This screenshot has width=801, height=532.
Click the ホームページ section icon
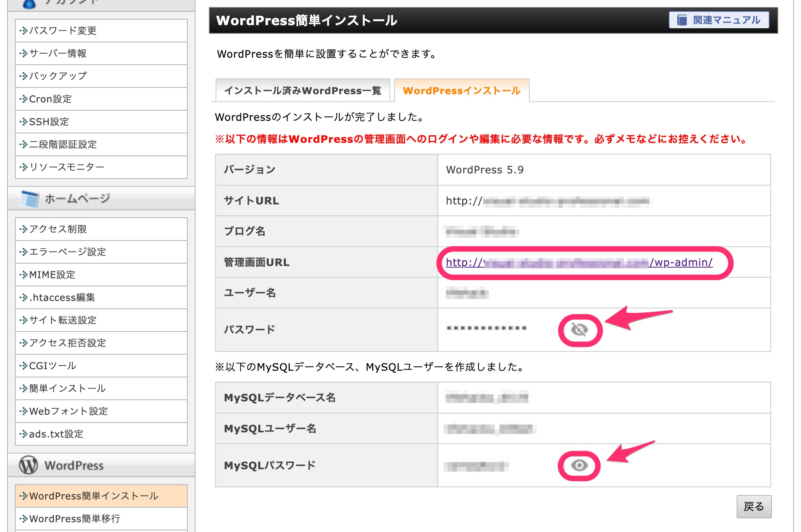pos(30,199)
